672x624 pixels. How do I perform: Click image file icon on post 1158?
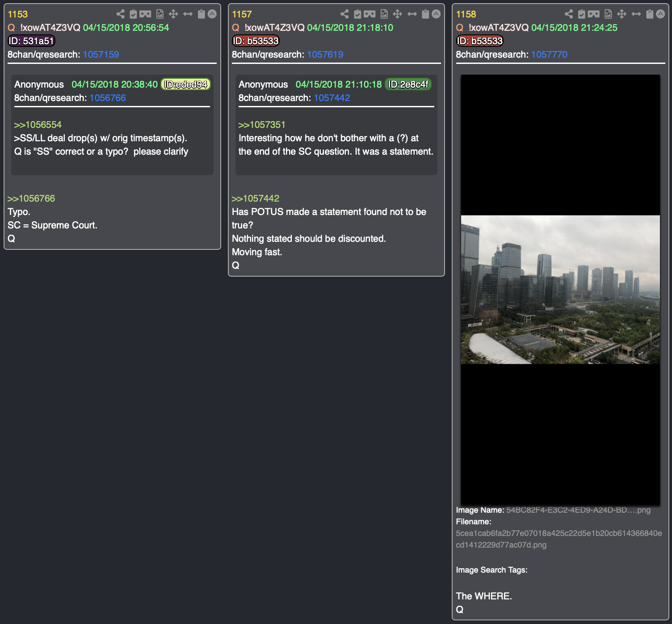click(x=609, y=14)
